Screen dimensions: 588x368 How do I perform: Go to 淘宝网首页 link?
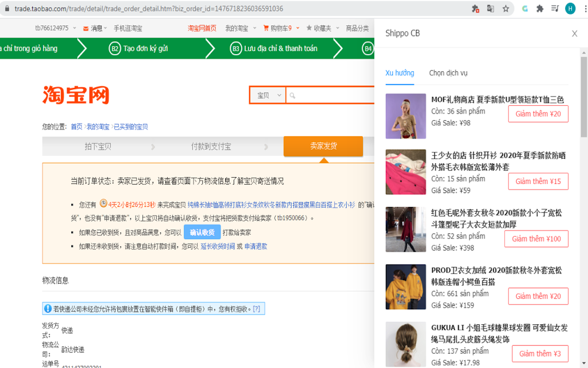[202, 28]
